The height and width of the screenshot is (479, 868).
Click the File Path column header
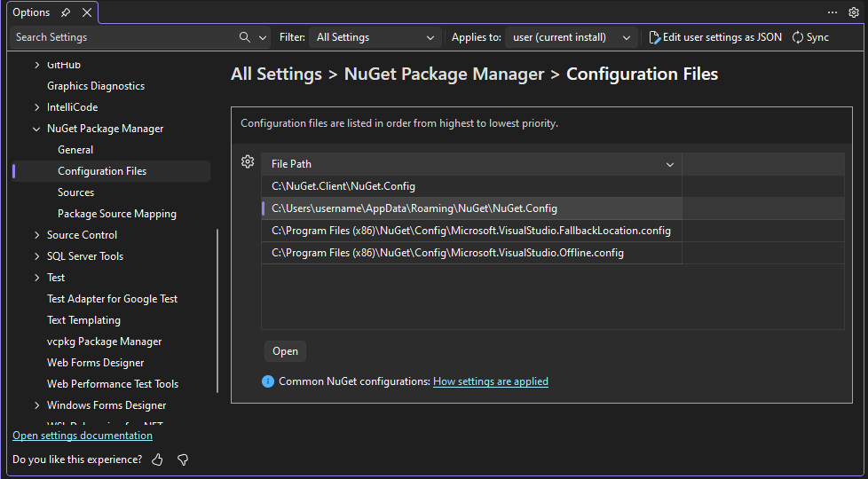(471, 164)
